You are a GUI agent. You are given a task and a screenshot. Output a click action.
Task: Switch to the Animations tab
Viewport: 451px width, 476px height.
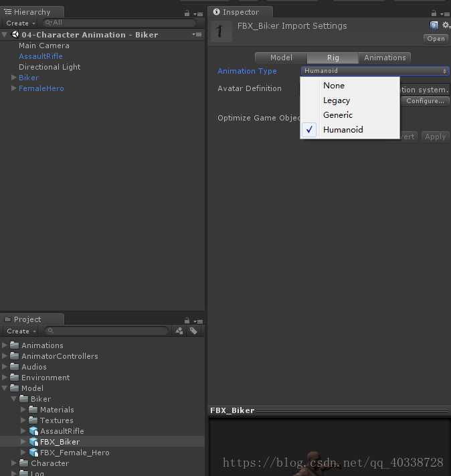(385, 58)
